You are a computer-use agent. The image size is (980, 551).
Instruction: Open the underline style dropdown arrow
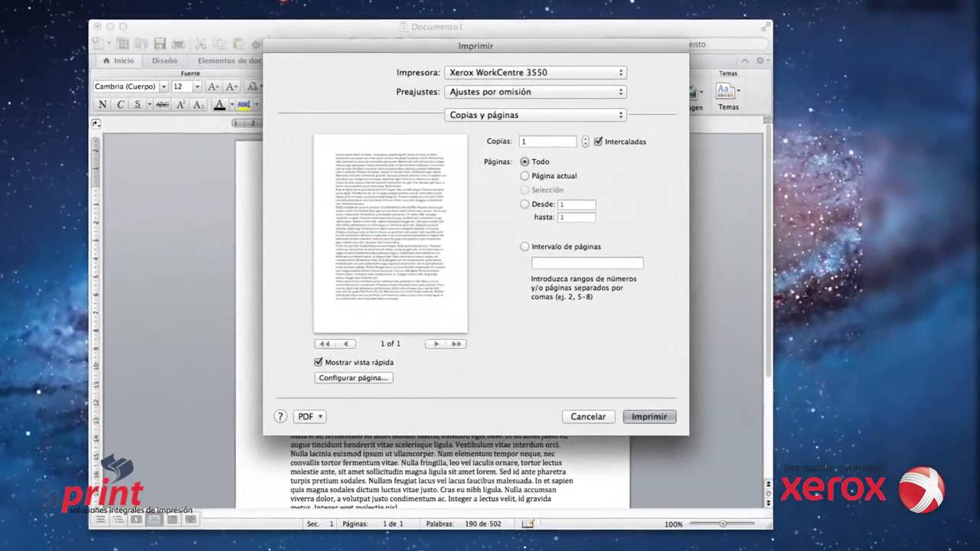150,104
